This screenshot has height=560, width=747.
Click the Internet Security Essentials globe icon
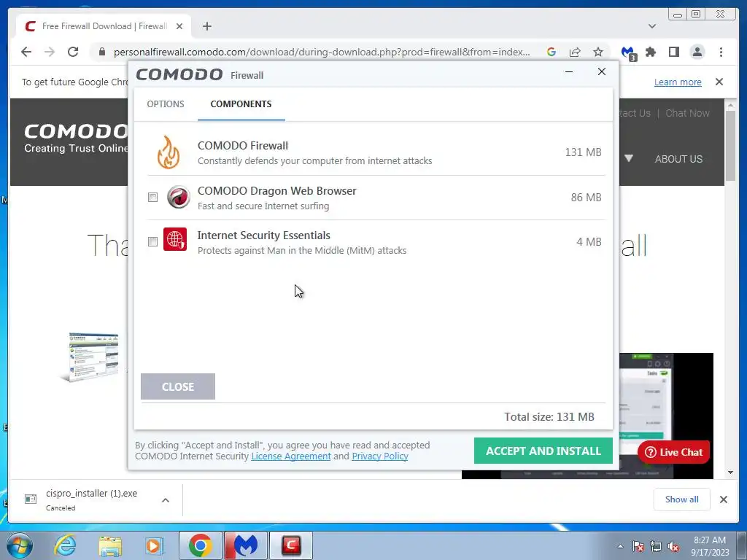175,239
